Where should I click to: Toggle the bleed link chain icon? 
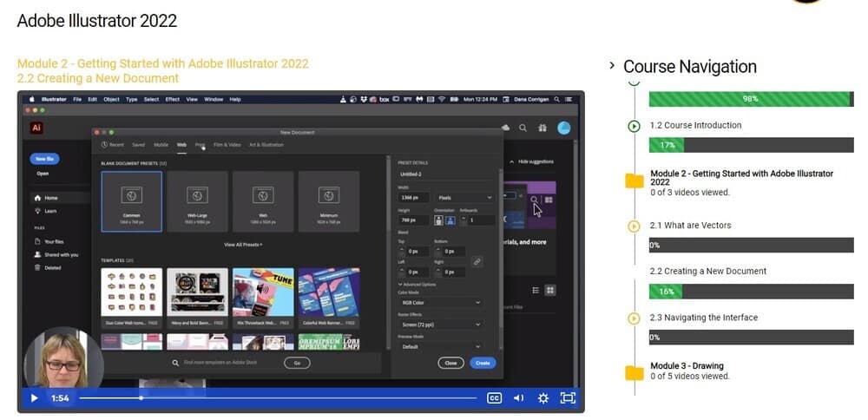(477, 262)
